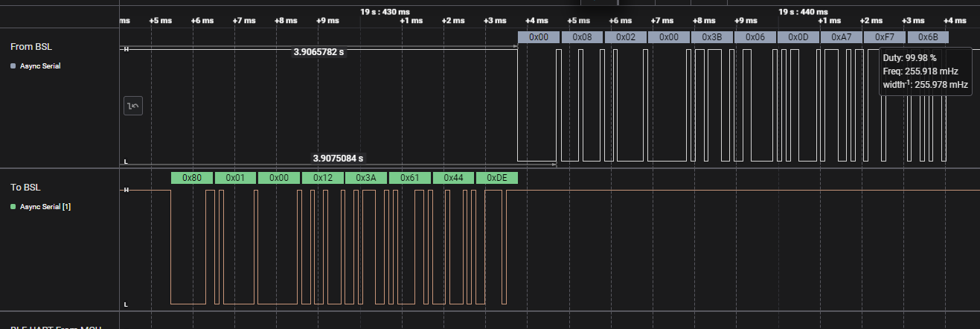980x329 pixels.
Task: Select decoded byte 0x3A on To BSL
Action: (365, 178)
